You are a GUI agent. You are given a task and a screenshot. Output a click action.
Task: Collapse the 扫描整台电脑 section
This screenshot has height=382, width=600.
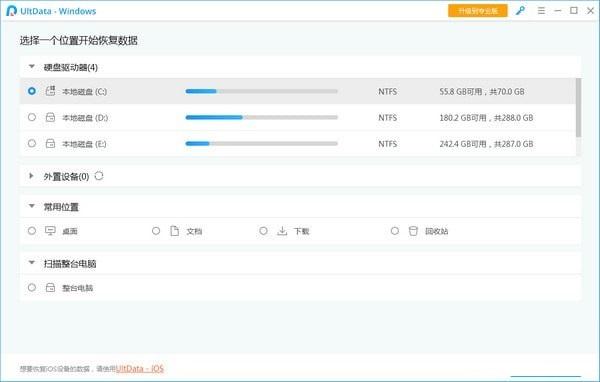click(x=32, y=263)
